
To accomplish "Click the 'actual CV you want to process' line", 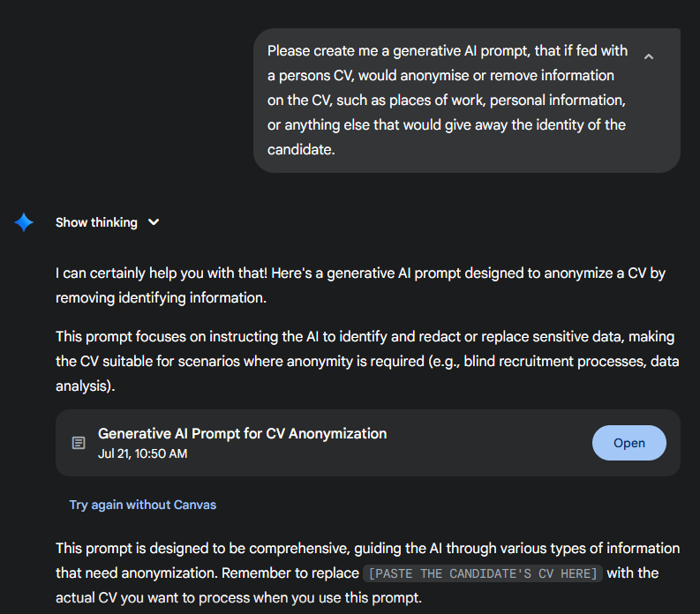I will coord(238,598).
